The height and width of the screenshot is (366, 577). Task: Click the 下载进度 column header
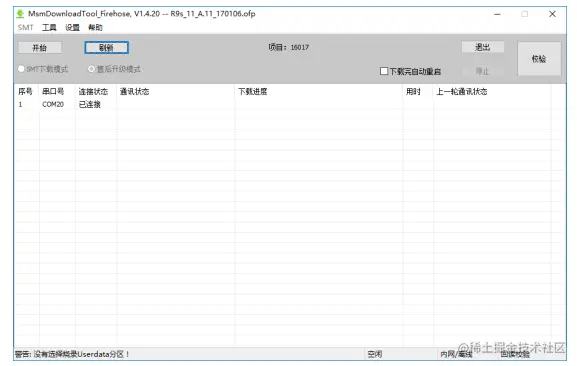[252, 92]
